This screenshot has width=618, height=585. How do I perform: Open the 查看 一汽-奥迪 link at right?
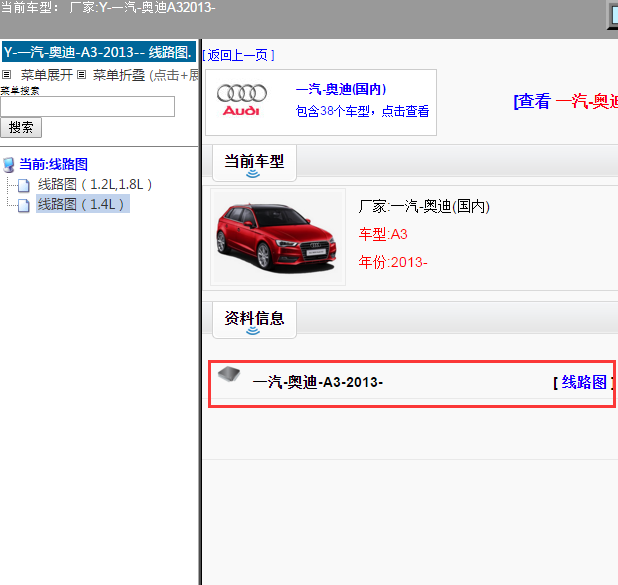[x=566, y=101]
